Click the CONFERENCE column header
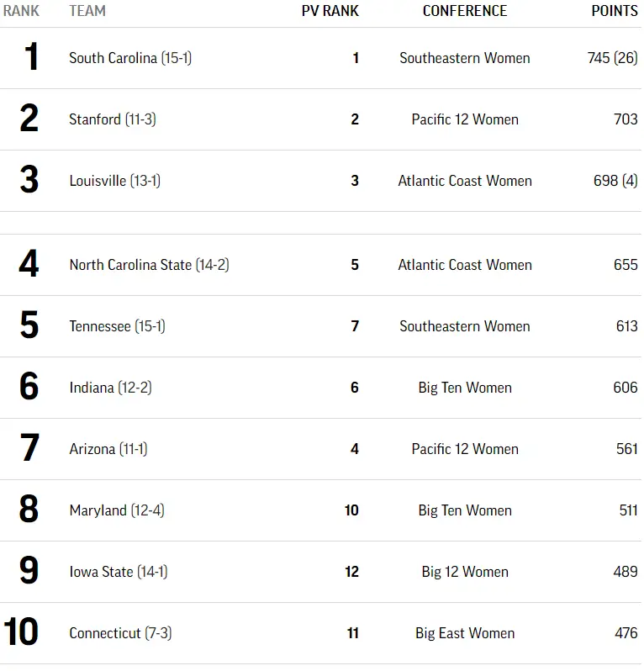This screenshot has height=671, width=644. click(465, 11)
